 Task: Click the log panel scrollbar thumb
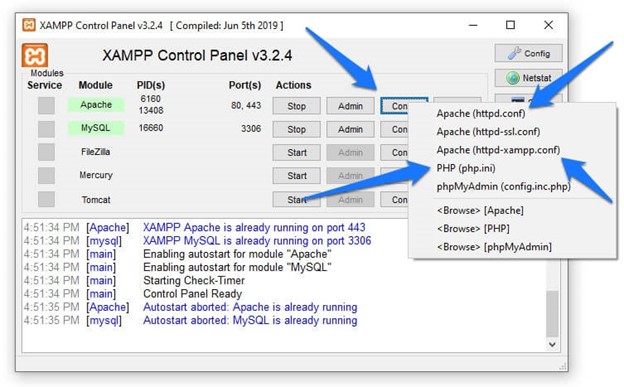[x=552, y=314]
